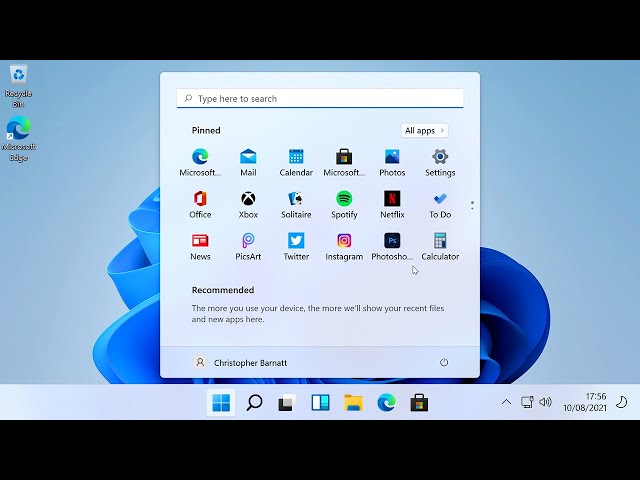Open the Photos app
640x480 pixels.
(392, 162)
